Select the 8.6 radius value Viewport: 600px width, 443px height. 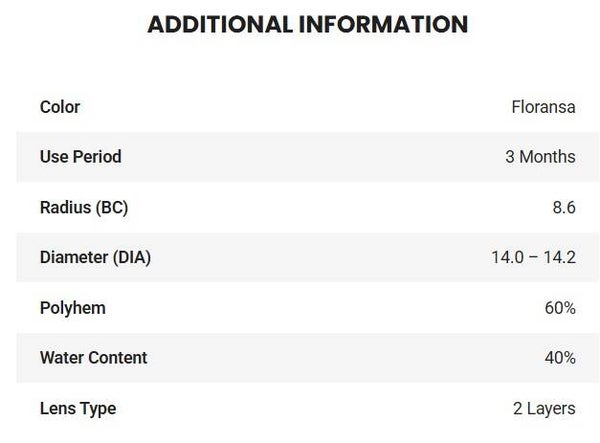563,208
